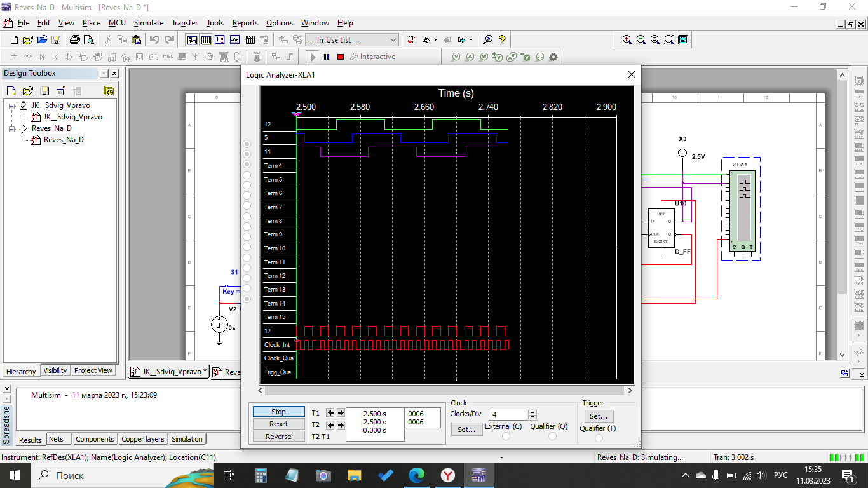Collapse the Reves_Na_D tree node

pyautogui.click(x=12, y=128)
